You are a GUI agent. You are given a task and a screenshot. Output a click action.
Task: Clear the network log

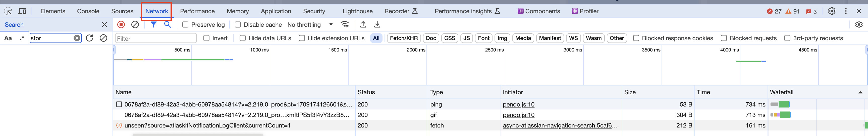pyautogui.click(x=135, y=24)
